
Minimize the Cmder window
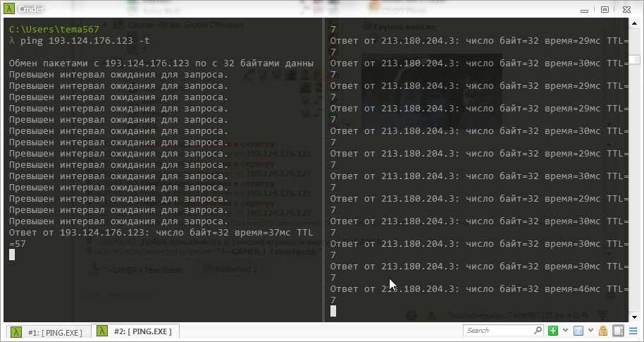(x=584, y=8)
